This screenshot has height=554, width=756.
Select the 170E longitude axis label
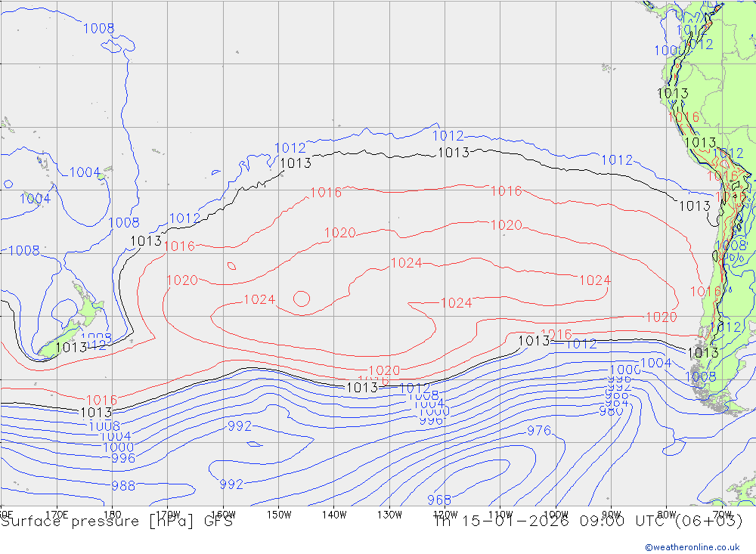click(x=57, y=515)
